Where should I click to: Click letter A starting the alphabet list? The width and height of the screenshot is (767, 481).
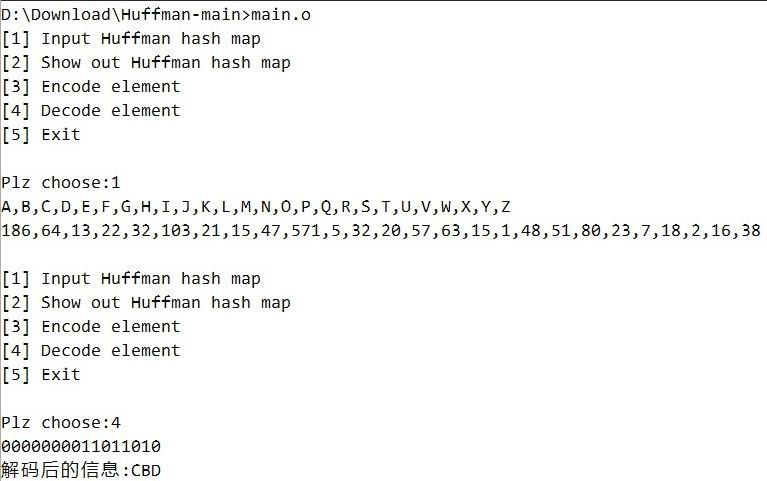[6, 207]
